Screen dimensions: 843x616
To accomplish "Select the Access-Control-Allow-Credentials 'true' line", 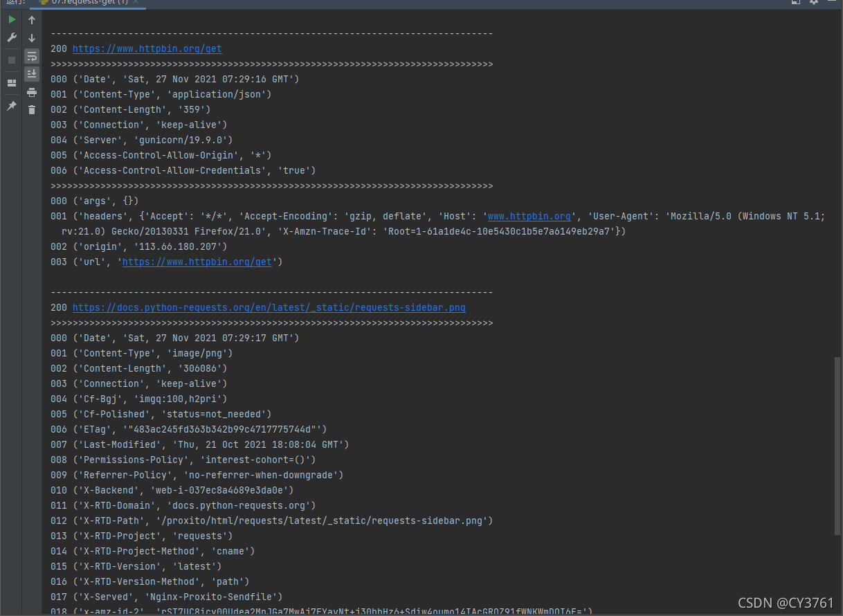I will coord(183,171).
